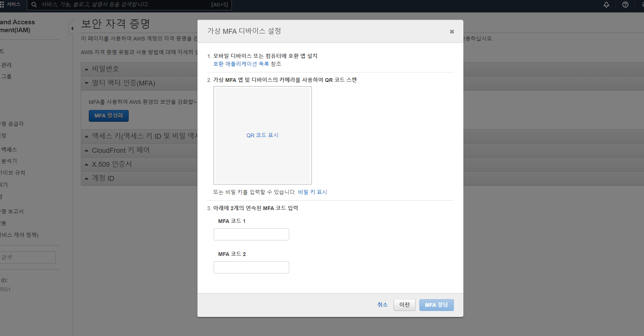The image size is (644, 336).
Task: Click the MFA code 2 field
Action: pos(251,267)
